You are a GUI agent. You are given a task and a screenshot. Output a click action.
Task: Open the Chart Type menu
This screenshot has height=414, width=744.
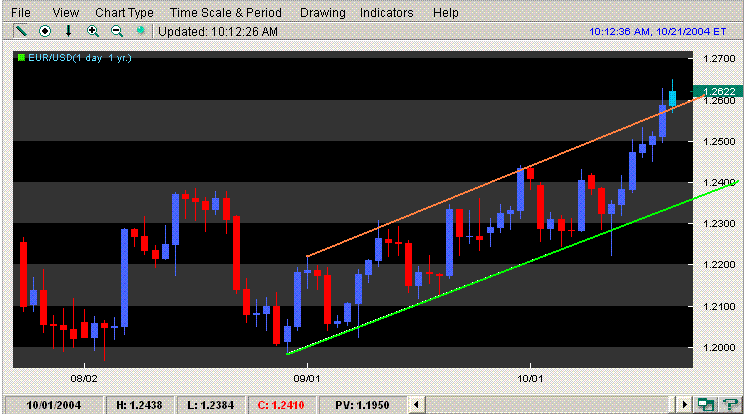click(x=124, y=13)
